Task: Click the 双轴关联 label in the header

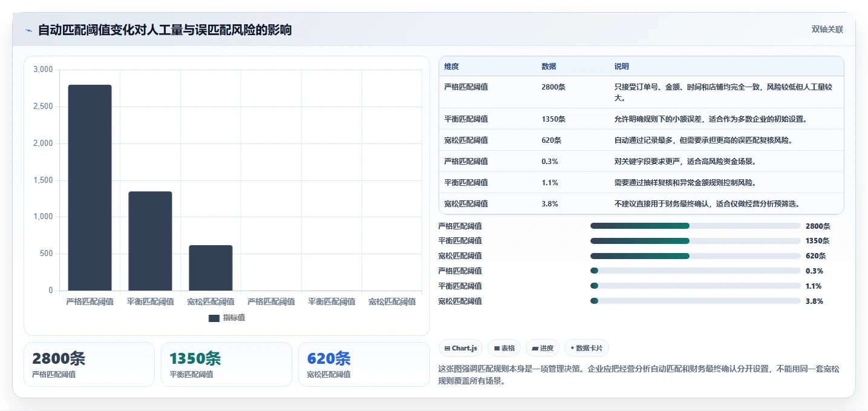Action: click(827, 30)
